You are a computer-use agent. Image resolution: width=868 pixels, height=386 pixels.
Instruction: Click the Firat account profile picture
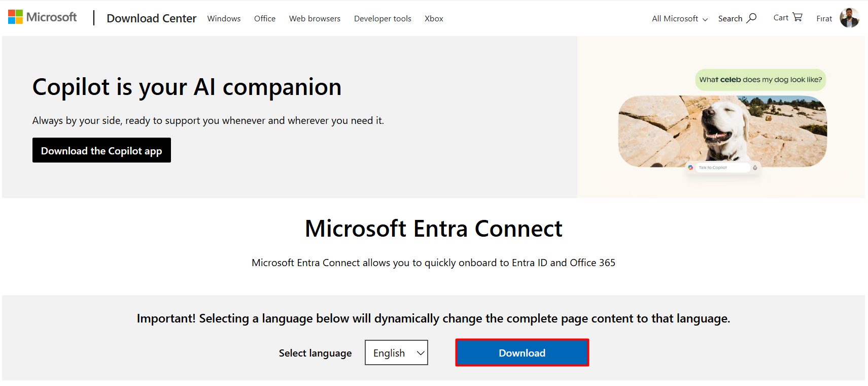(849, 18)
